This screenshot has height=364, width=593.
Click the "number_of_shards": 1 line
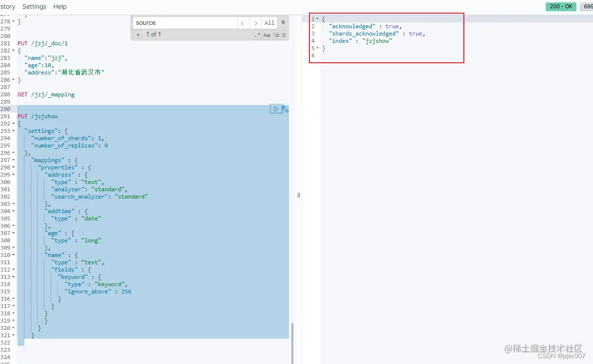[x=68, y=138]
